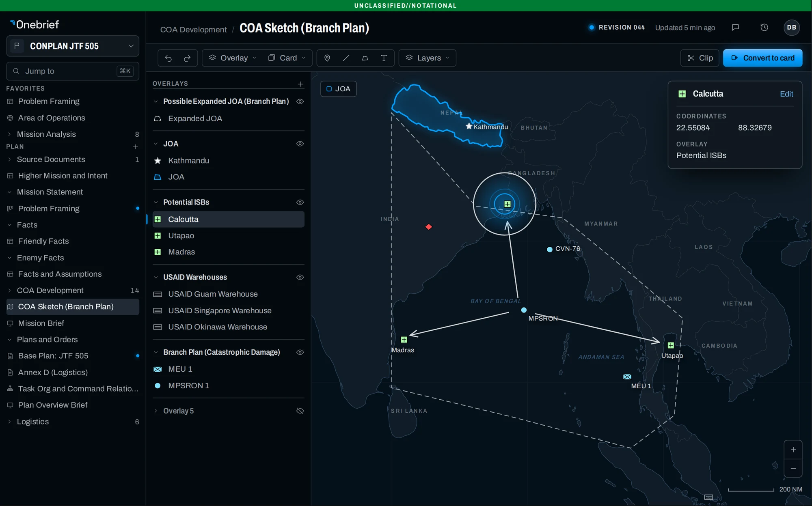
Task: Expand Mission Analysis in sidebar
Action: 9,134
